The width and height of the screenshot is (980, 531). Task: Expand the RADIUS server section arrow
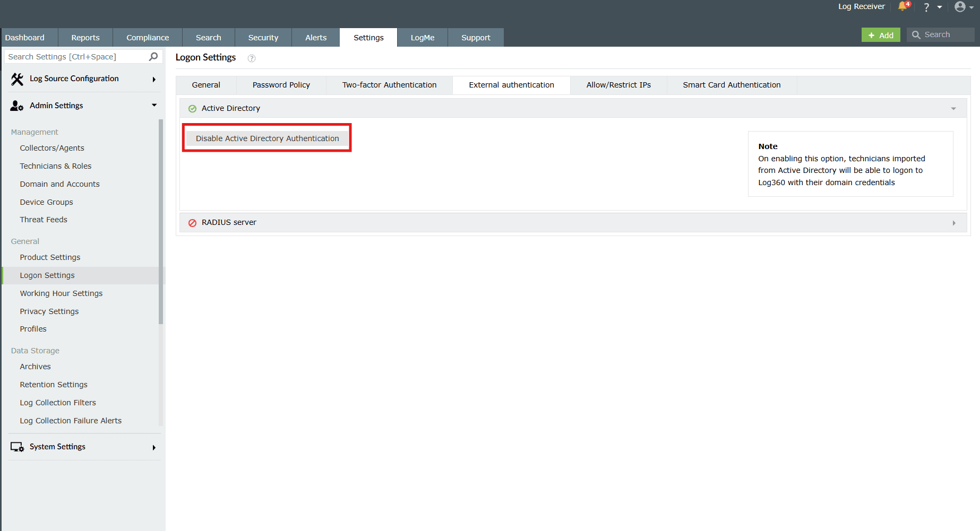[954, 223]
